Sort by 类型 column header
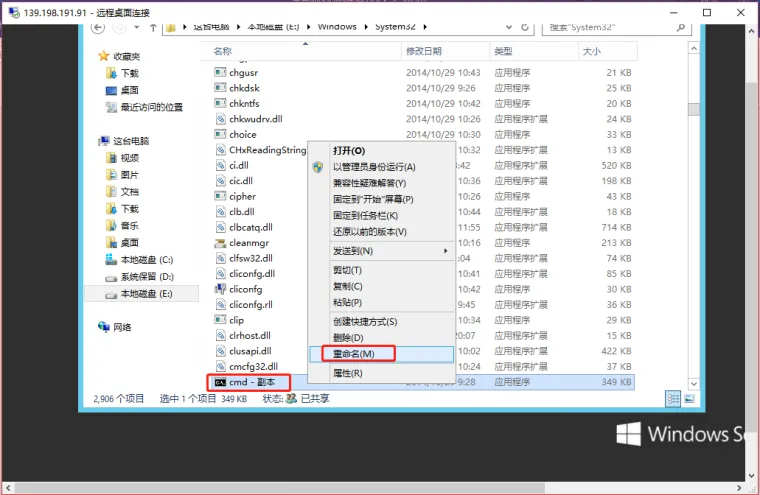The height and width of the screenshot is (495, 760). click(x=534, y=51)
